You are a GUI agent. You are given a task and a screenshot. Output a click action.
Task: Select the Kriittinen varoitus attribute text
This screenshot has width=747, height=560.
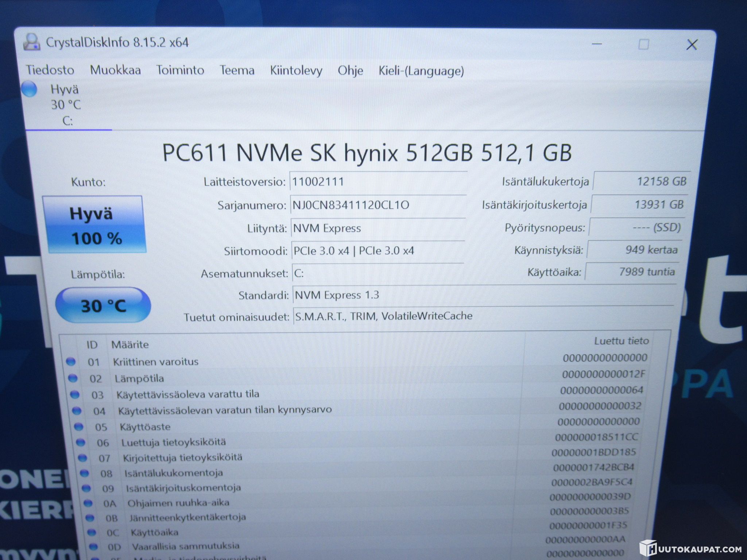click(156, 362)
